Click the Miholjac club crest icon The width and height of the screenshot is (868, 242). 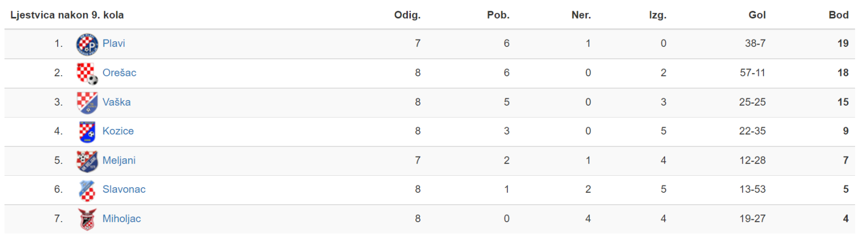pos(87,219)
